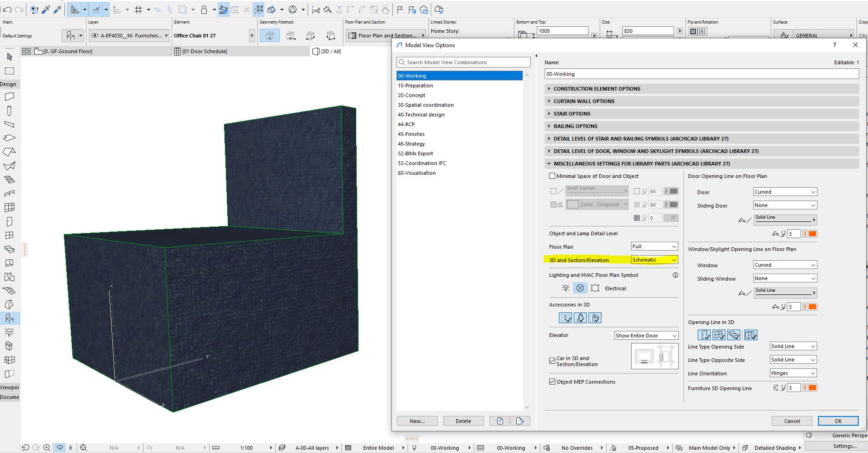Screen dimensions: 868x453
Task: Click the New... button
Action: point(417,421)
